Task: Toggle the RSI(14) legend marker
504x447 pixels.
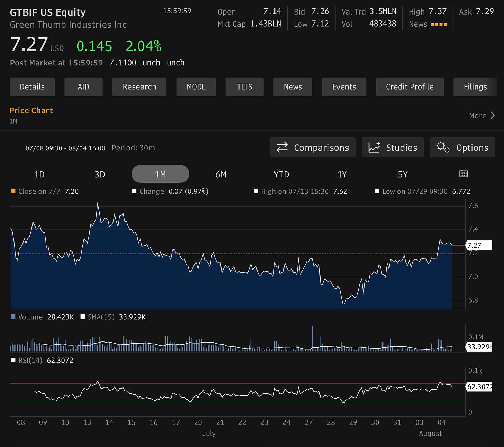Action: coord(13,360)
